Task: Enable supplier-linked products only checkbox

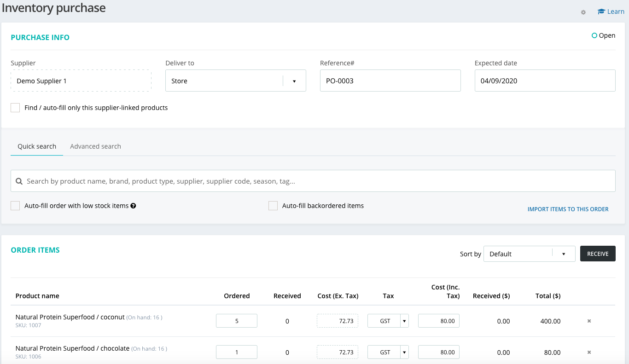Action: point(15,108)
